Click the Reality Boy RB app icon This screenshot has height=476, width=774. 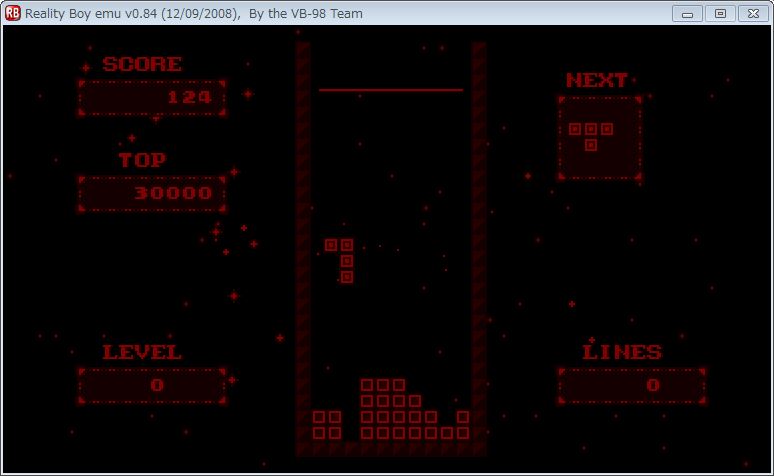pos(12,13)
